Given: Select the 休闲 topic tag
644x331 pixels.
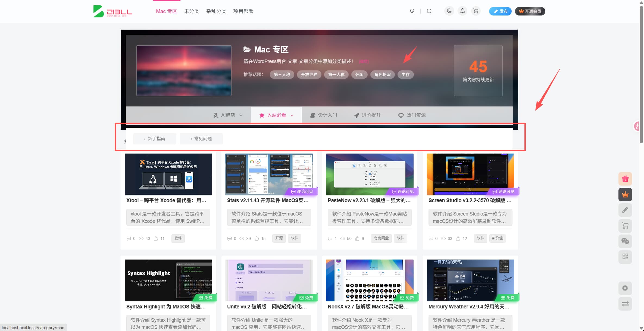Looking at the screenshot, I should [359, 74].
